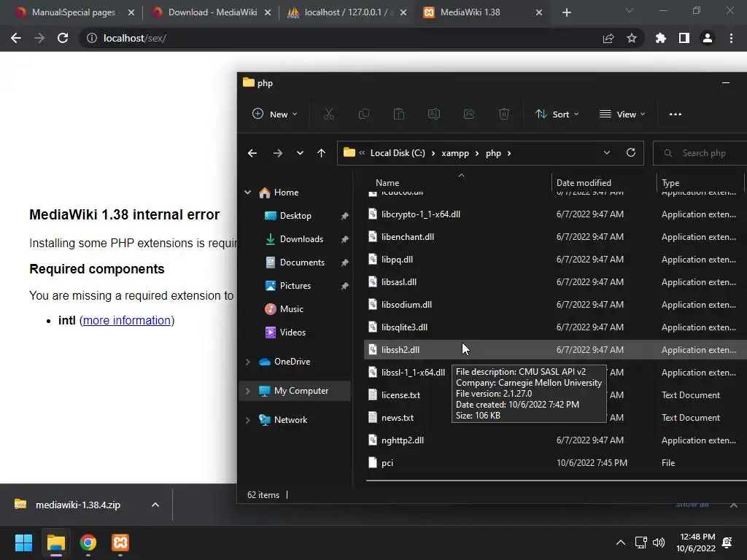The height and width of the screenshot is (560, 747).
Task: Click XAMPP icon on the taskbar
Action: point(120,542)
